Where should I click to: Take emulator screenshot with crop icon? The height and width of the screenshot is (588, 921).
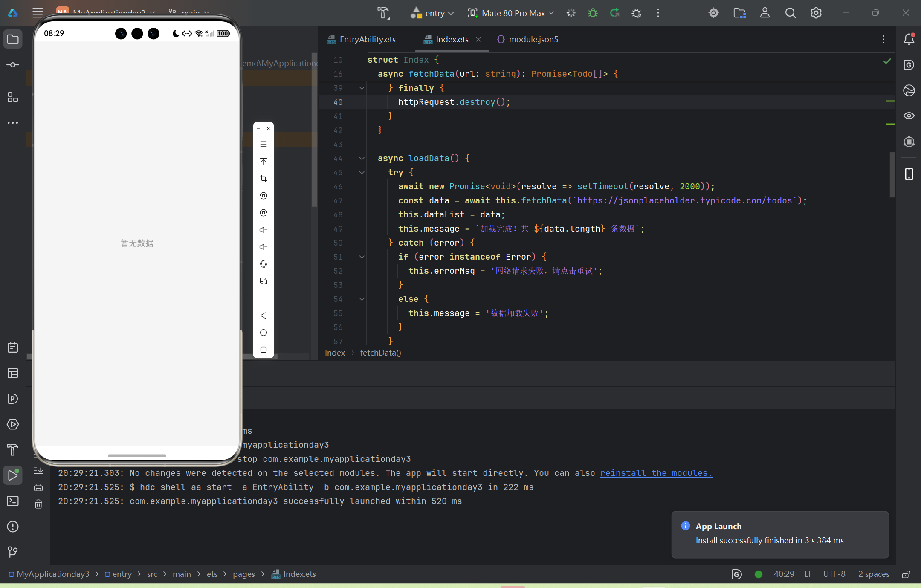264,179
